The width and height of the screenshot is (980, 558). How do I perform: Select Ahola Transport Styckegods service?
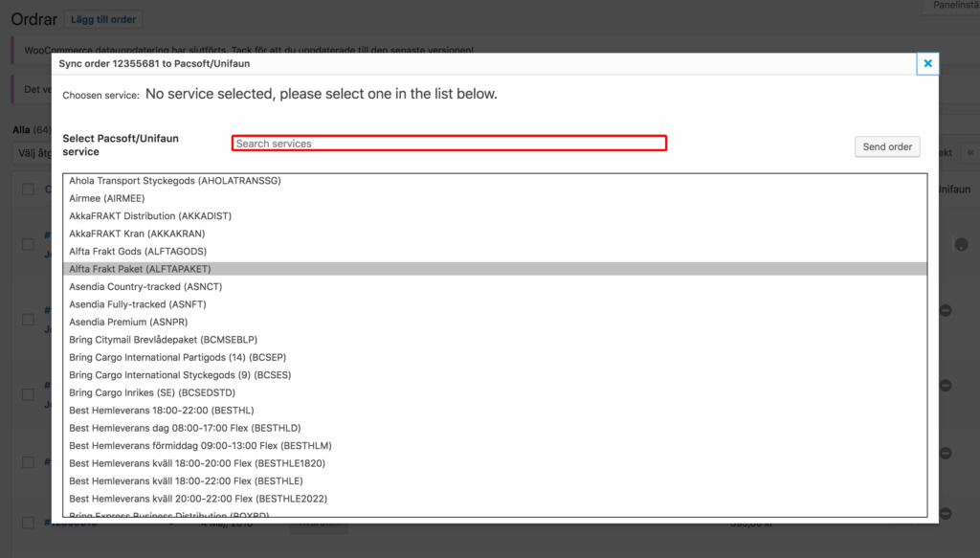tap(175, 181)
